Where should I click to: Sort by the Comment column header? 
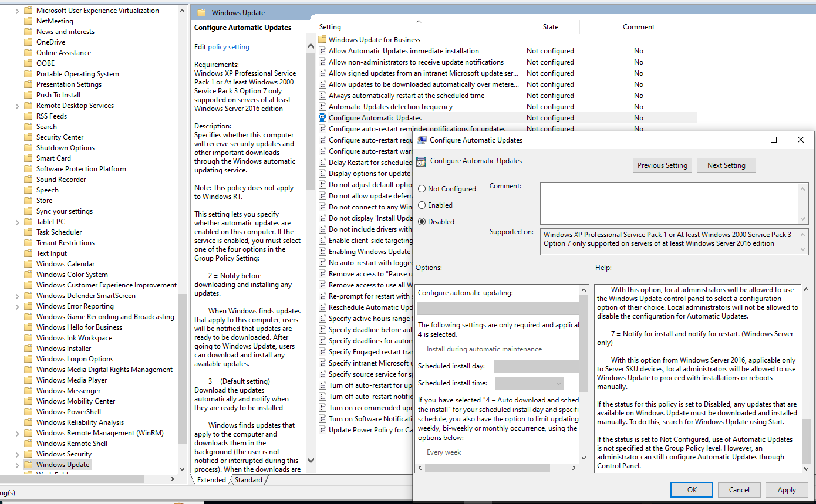(639, 27)
